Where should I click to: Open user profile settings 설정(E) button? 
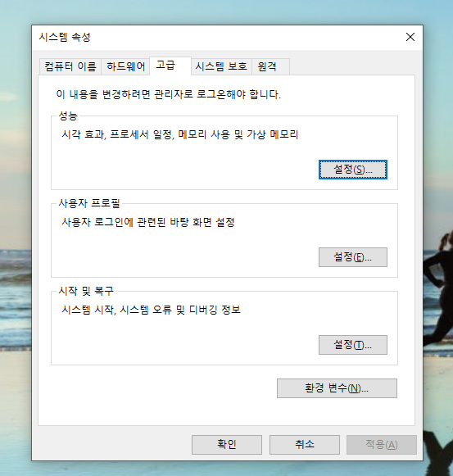(353, 257)
